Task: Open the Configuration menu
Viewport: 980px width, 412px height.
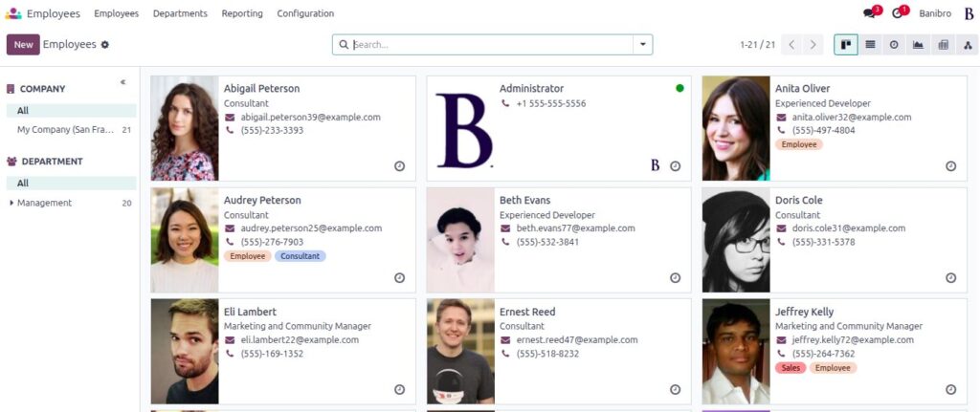Action: (305, 13)
